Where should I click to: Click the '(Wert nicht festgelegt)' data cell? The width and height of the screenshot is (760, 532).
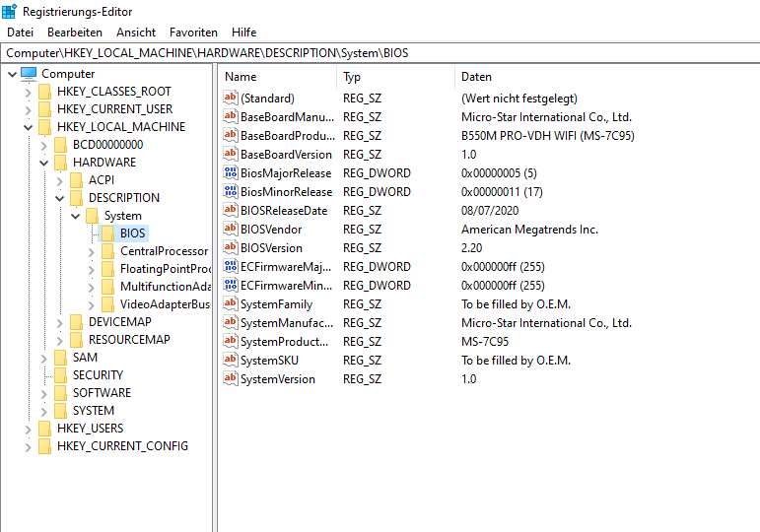519,99
